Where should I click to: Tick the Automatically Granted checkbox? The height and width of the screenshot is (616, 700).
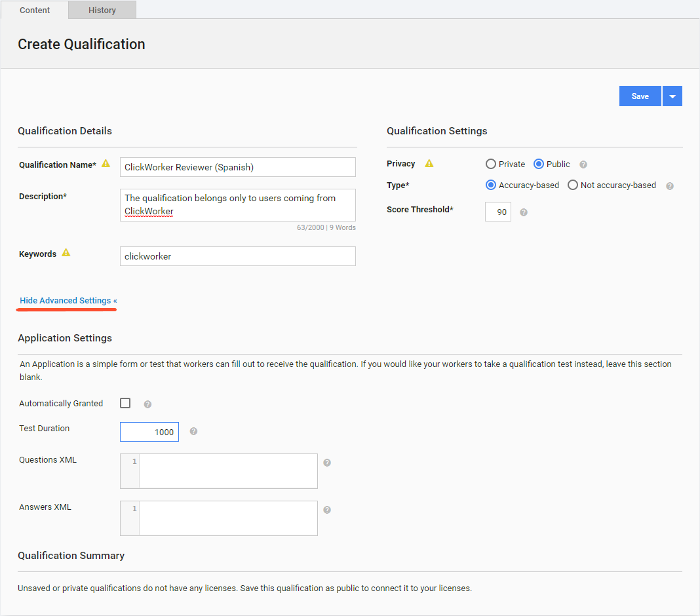coord(125,403)
